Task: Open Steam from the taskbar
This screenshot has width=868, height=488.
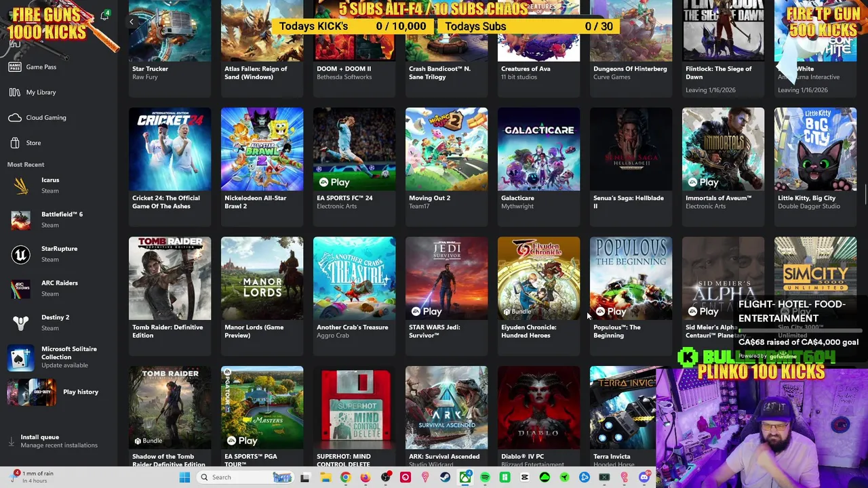Action: pyautogui.click(x=445, y=477)
